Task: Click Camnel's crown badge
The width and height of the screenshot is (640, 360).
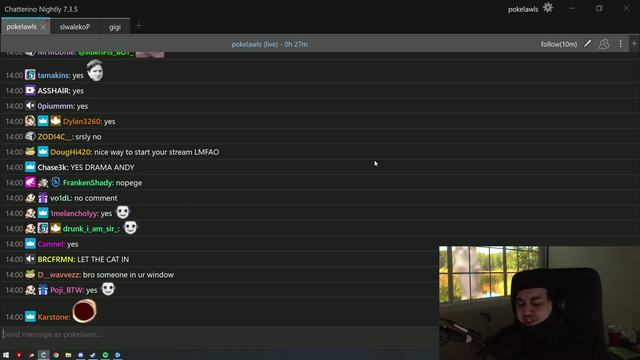Action: coord(30,244)
